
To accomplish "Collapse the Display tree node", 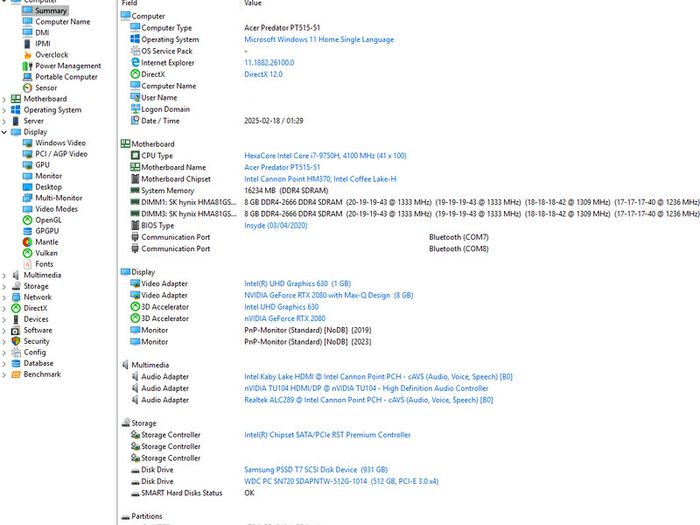I will point(4,132).
